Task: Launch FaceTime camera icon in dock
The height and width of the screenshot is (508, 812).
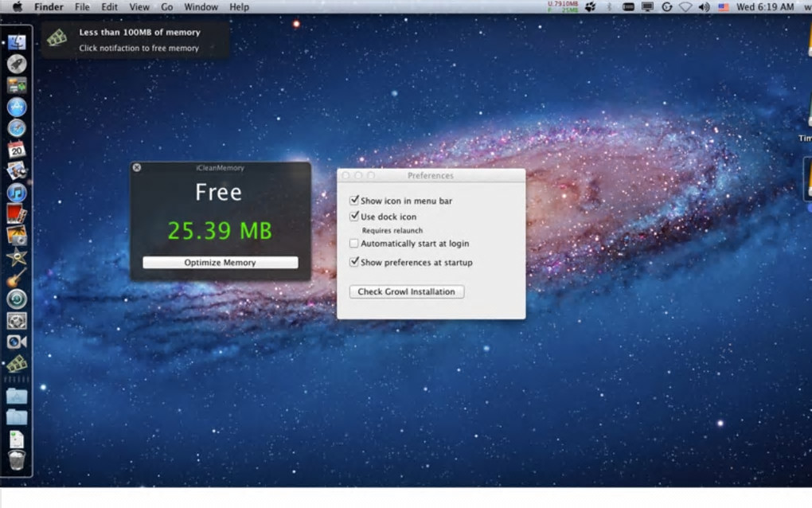Action: [17, 342]
